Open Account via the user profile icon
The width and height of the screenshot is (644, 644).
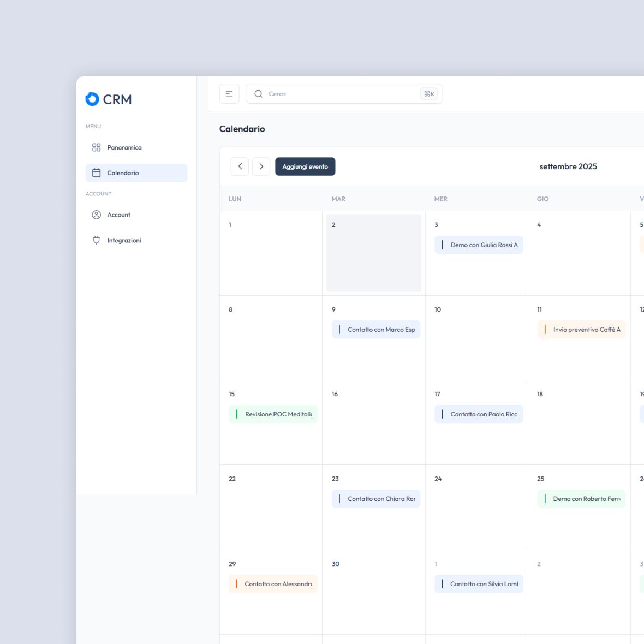pos(96,214)
